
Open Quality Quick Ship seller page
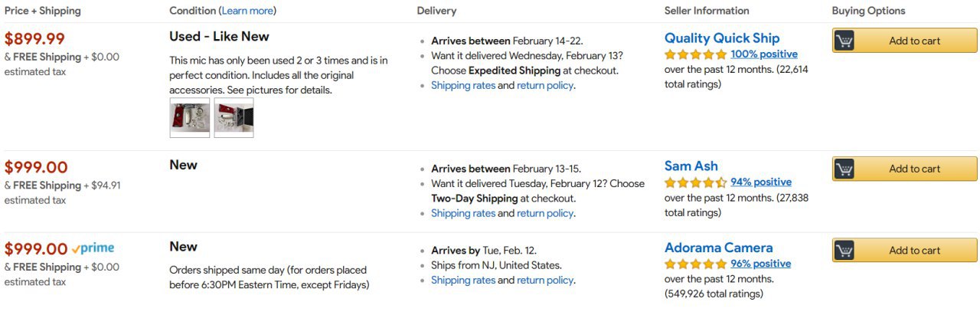(721, 38)
